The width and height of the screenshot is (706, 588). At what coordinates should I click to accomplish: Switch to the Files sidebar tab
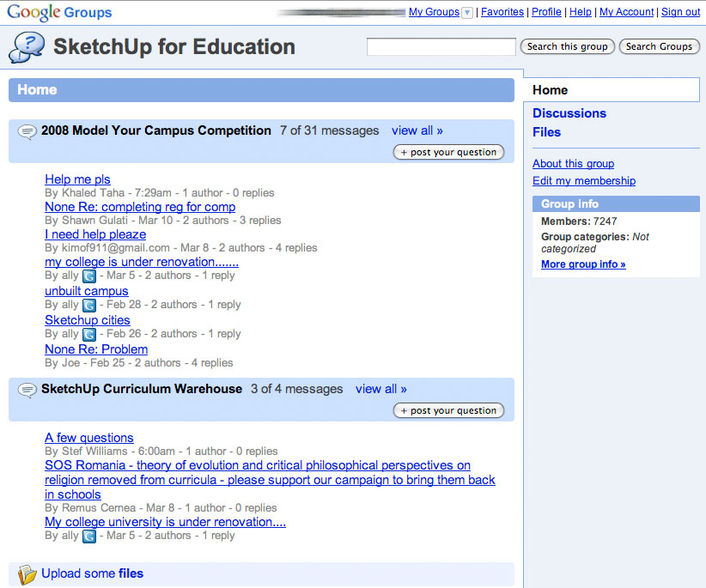click(x=546, y=132)
